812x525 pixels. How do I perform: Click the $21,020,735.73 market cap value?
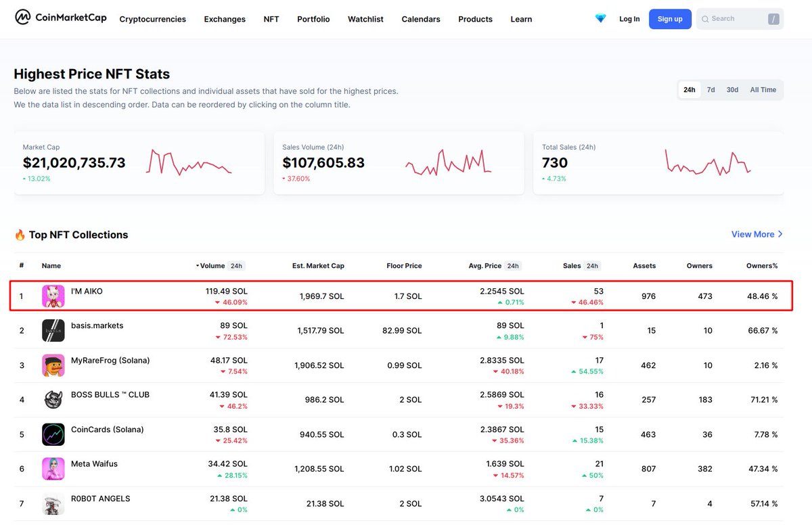pos(74,163)
